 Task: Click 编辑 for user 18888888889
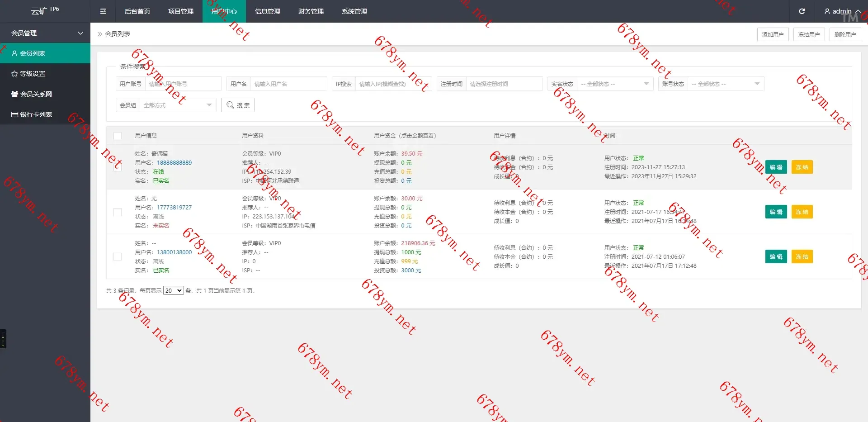point(776,167)
